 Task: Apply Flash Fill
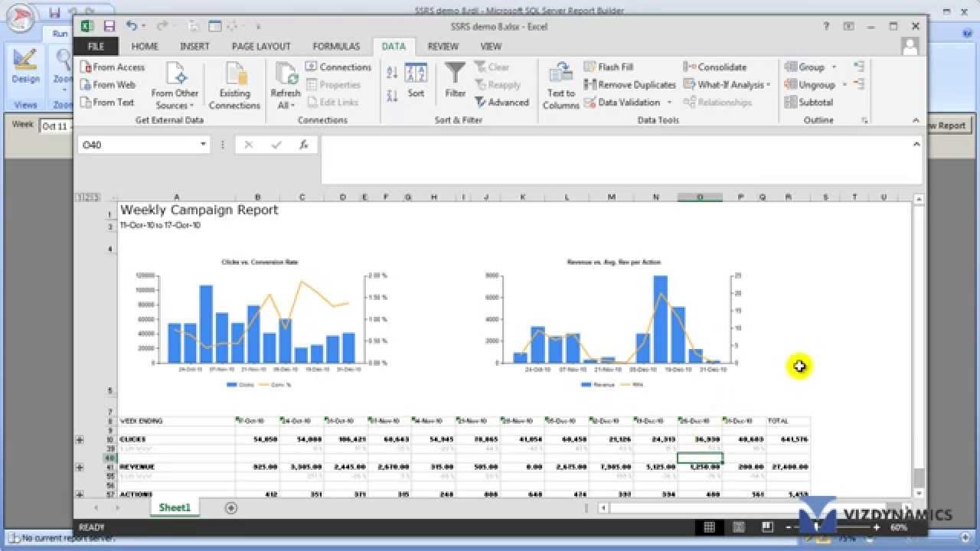[609, 67]
